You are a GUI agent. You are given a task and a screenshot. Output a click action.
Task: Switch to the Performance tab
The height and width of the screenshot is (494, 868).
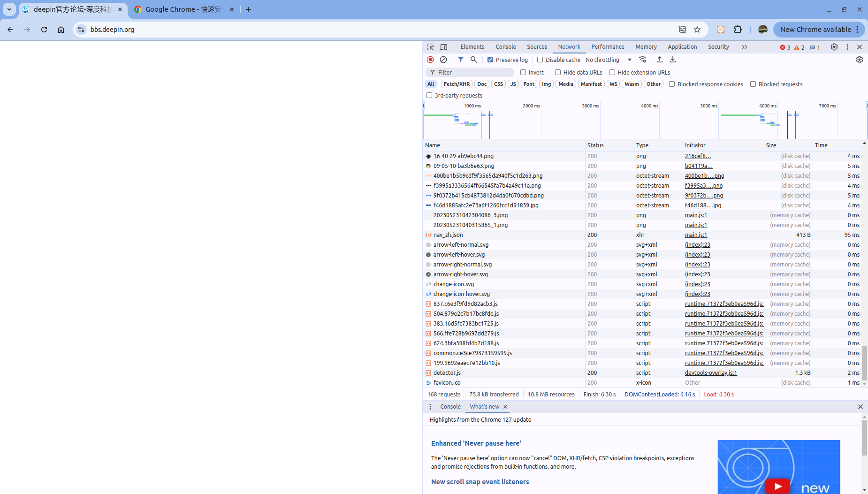[608, 47]
